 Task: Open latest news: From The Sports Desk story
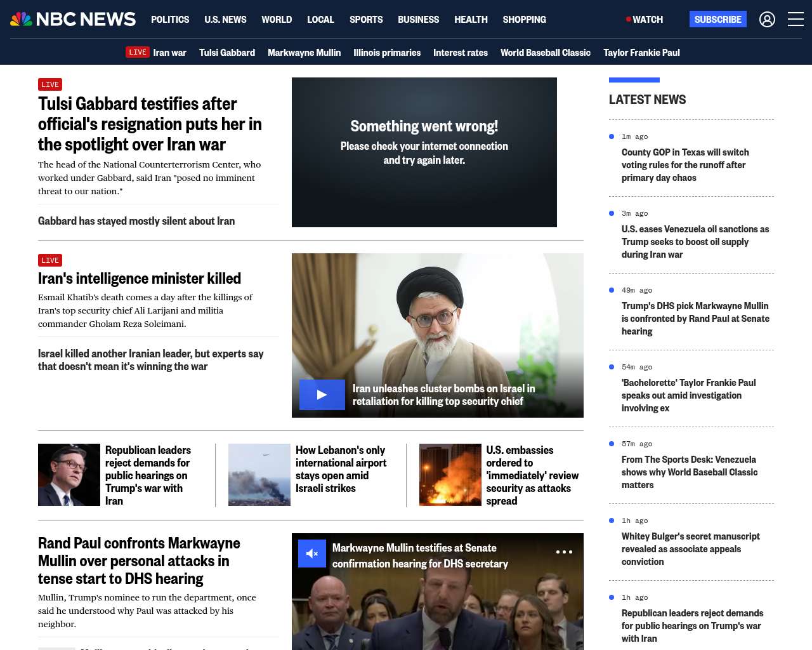[x=690, y=472]
